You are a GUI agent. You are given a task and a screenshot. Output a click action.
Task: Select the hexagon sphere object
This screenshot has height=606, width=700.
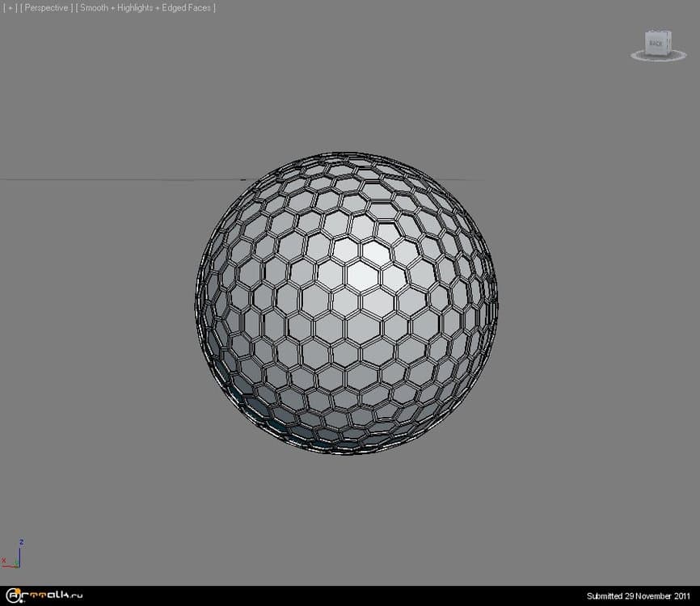point(347,304)
